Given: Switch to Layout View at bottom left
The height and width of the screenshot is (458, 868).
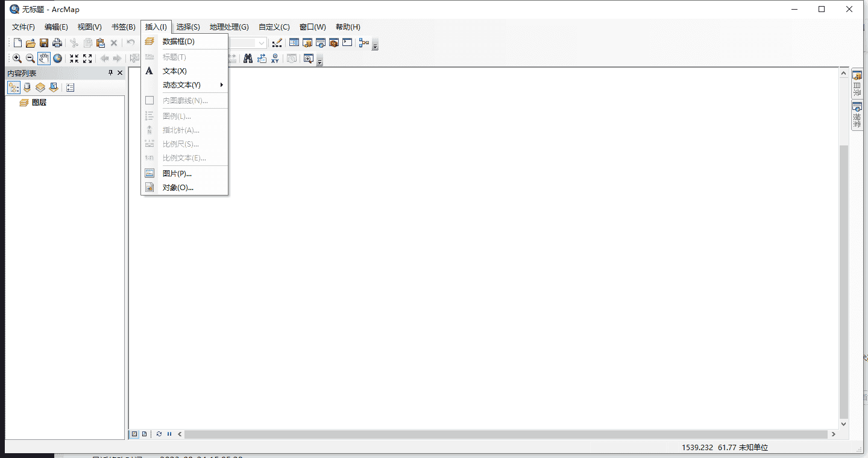Looking at the screenshot, I should coord(144,434).
